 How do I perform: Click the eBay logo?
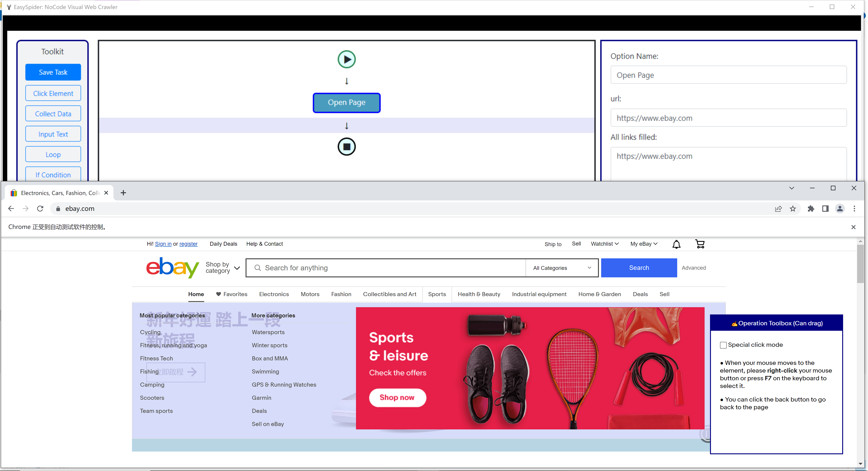[x=172, y=267]
